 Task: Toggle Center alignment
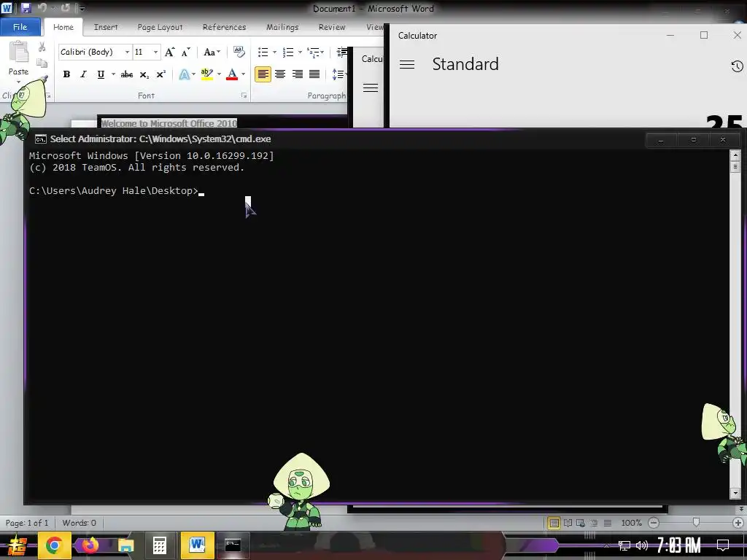(280, 74)
